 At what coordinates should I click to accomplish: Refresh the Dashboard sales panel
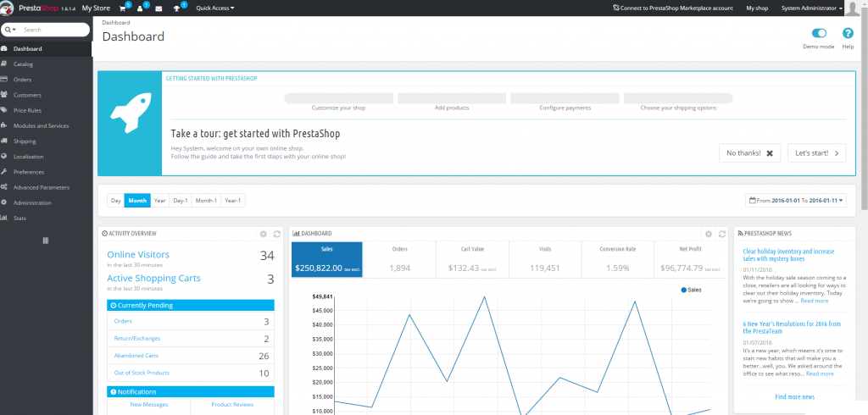tap(722, 234)
